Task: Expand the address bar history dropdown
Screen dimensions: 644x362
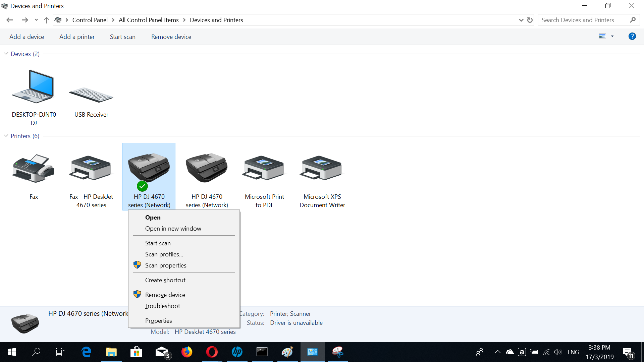Action: [521, 20]
